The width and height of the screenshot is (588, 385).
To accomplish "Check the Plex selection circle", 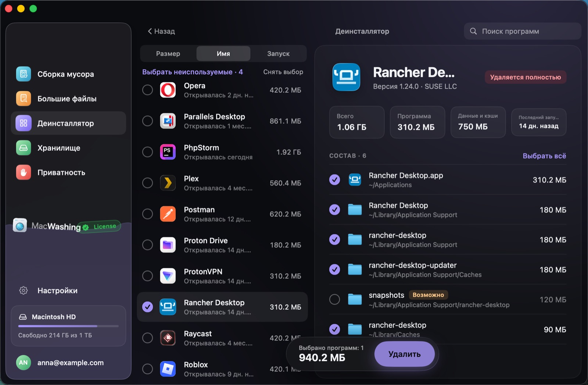I will pos(147,183).
